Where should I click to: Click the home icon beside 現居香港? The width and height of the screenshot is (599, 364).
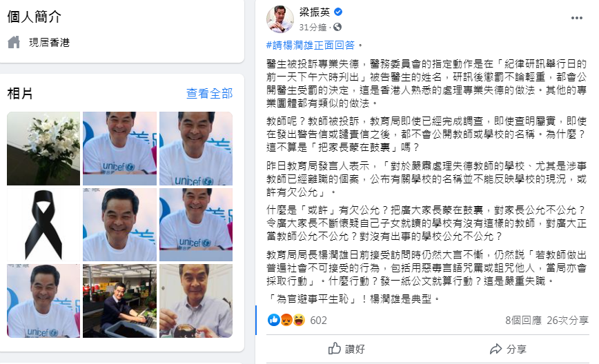(14, 42)
